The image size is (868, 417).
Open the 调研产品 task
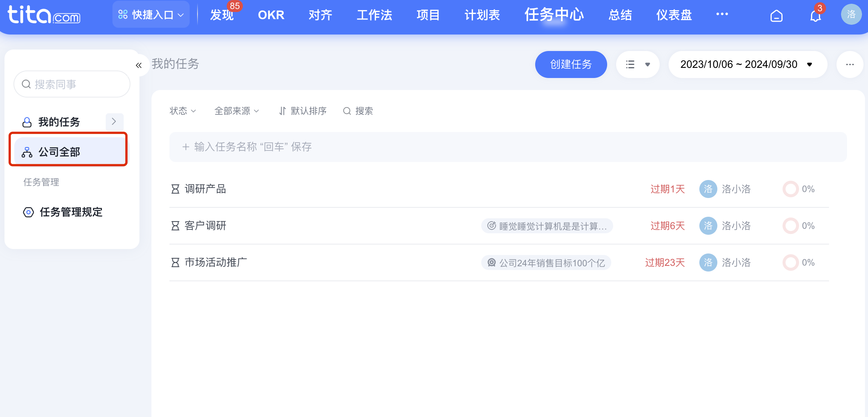tap(205, 189)
